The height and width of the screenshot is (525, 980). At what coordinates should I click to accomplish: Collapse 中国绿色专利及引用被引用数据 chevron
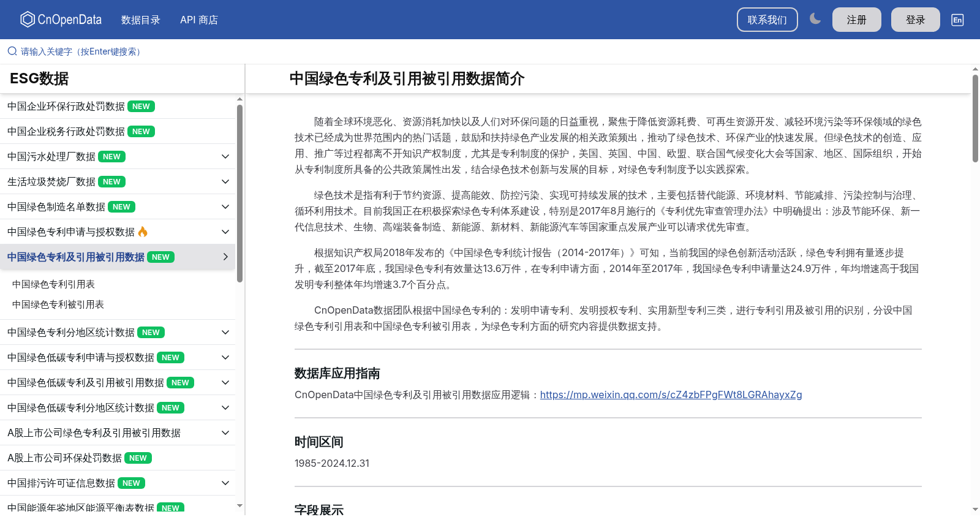coord(225,257)
